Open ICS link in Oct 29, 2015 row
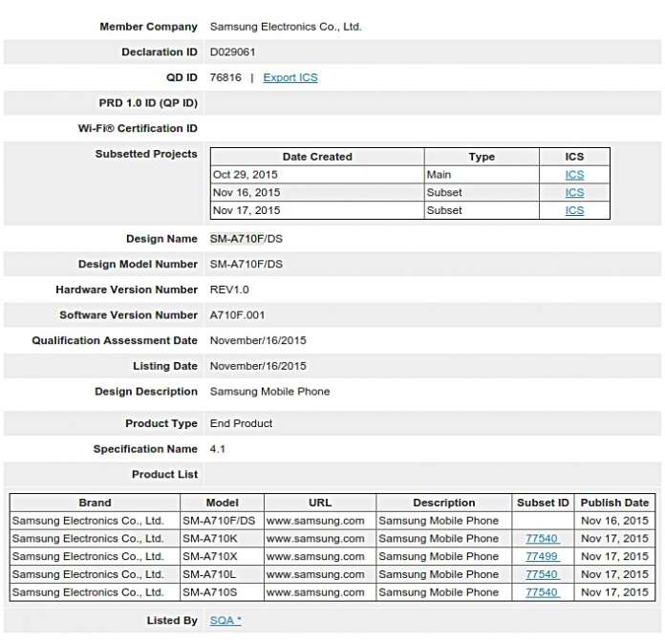The height and width of the screenshot is (644, 665). [574, 175]
